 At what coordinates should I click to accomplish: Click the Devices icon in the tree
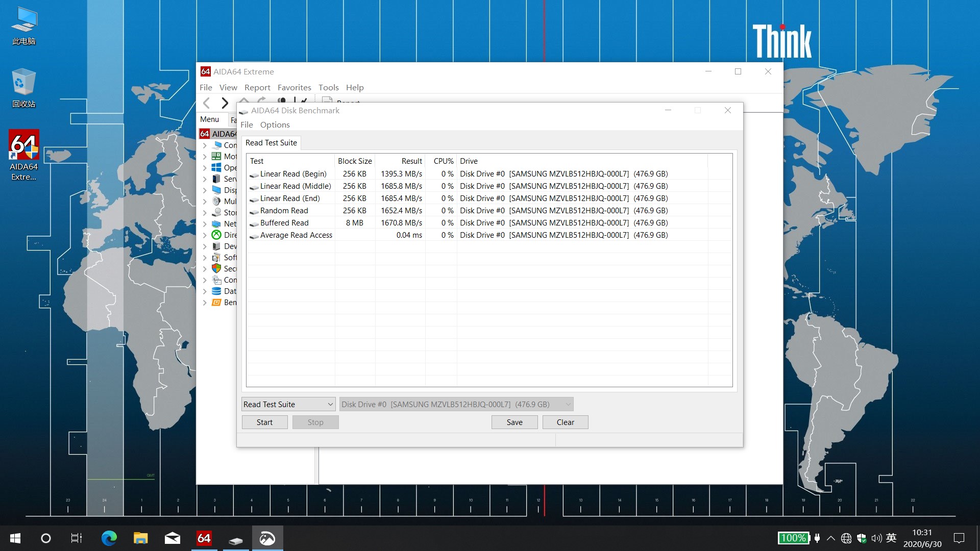pyautogui.click(x=216, y=246)
